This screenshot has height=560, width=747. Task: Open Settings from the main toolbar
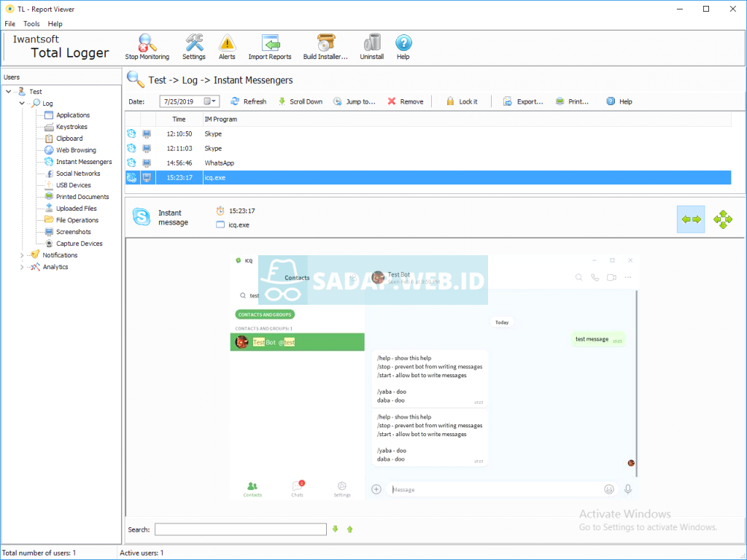[x=194, y=47]
